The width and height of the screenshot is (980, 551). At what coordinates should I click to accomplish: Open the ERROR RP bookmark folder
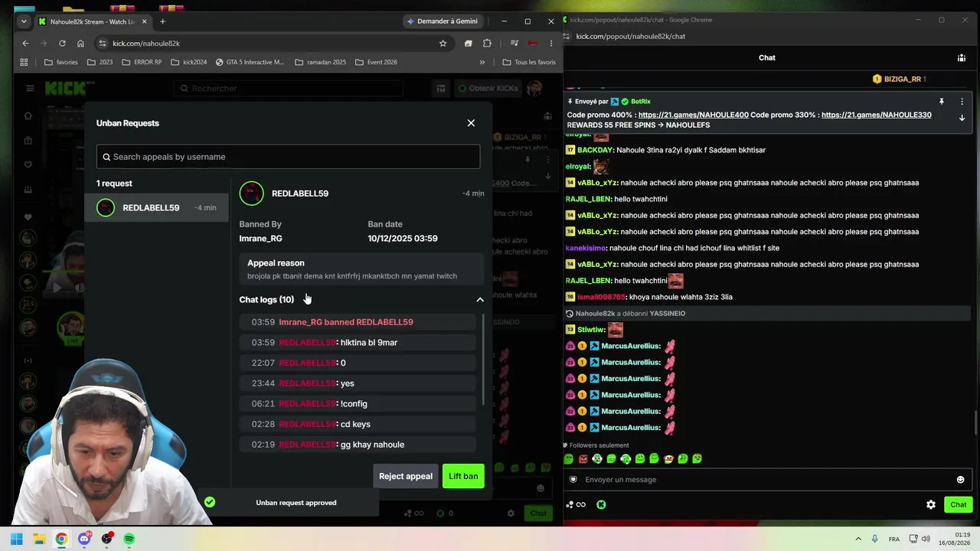pos(142,62)
